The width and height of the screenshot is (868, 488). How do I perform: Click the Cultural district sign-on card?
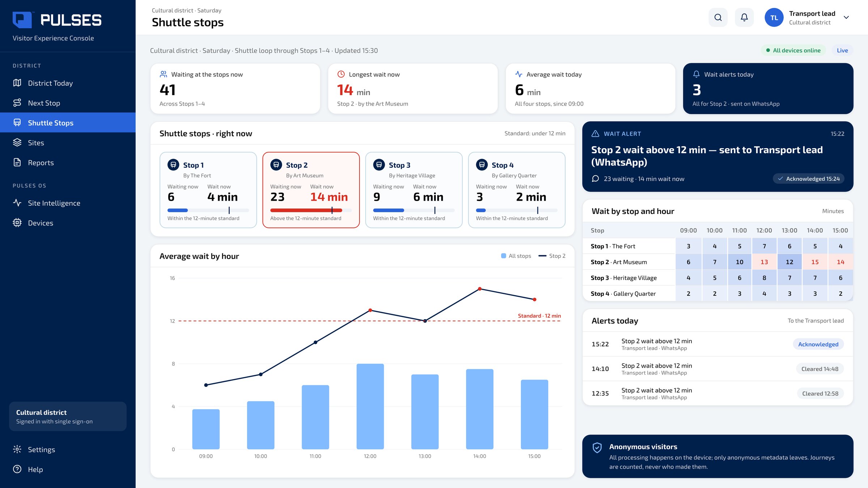[68, 416]
